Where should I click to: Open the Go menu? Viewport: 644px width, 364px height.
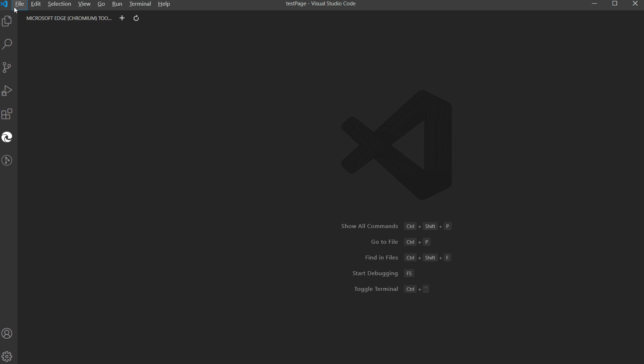[101, 4]
